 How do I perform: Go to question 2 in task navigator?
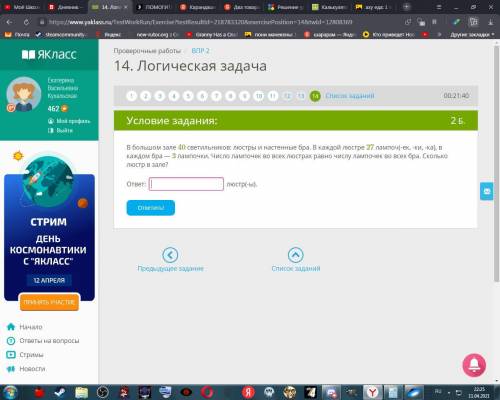click(146, 96)
